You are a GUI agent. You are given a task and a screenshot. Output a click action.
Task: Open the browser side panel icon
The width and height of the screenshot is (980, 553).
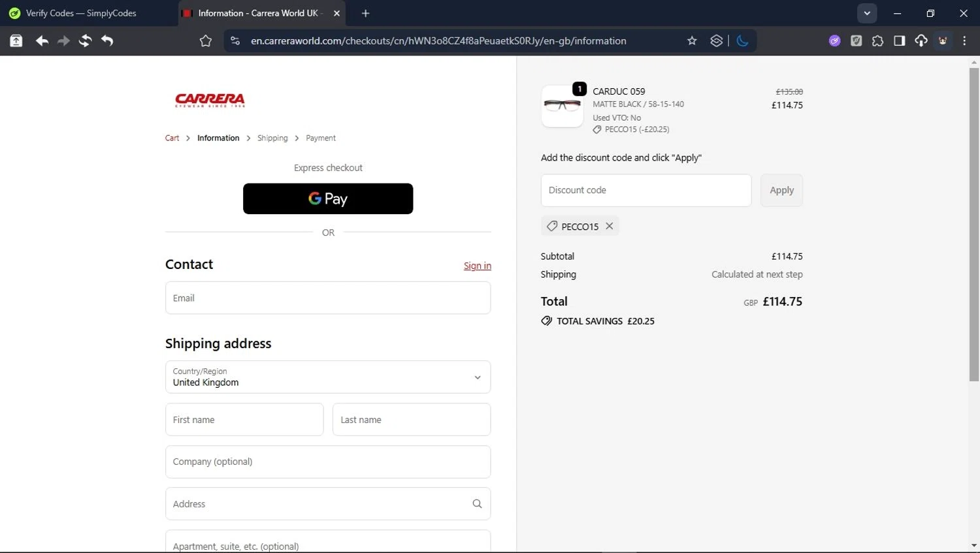[899, 41]
